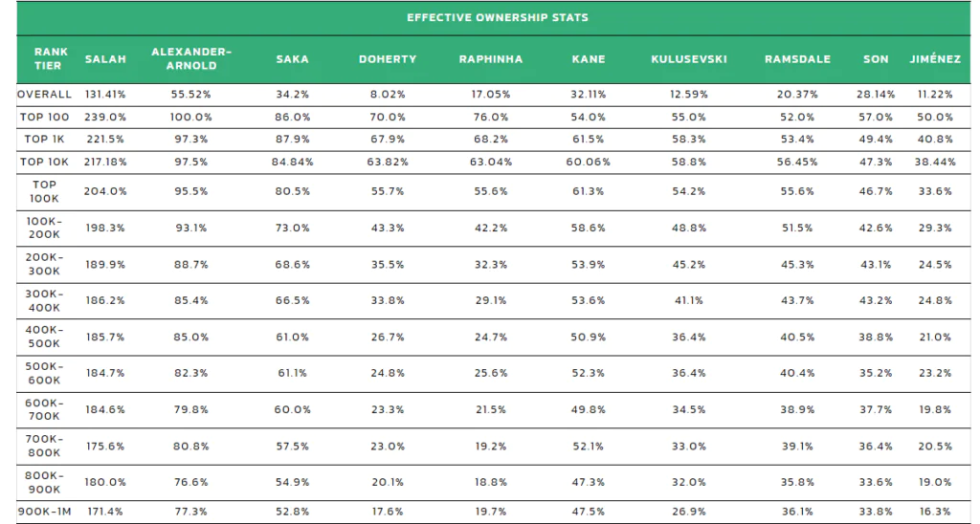Viewport: 980px width, 524px height.
Task: Select the Kane column header
Action: coord(588,59)
